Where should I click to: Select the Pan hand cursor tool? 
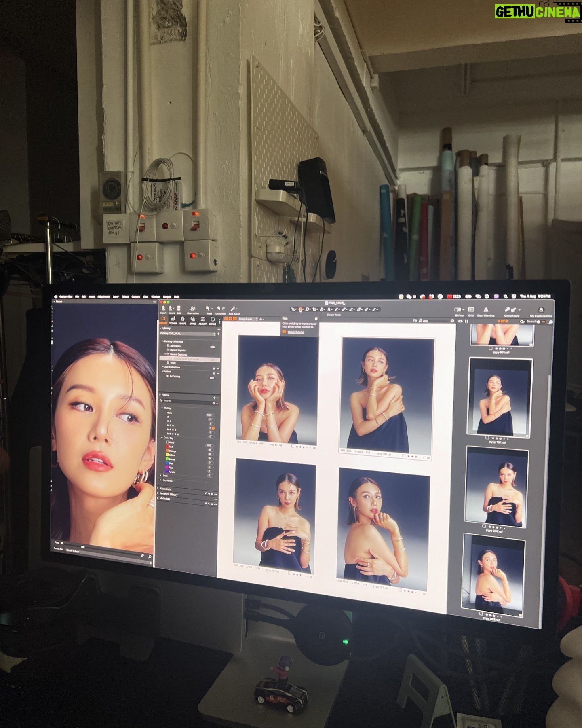point(300,310)
